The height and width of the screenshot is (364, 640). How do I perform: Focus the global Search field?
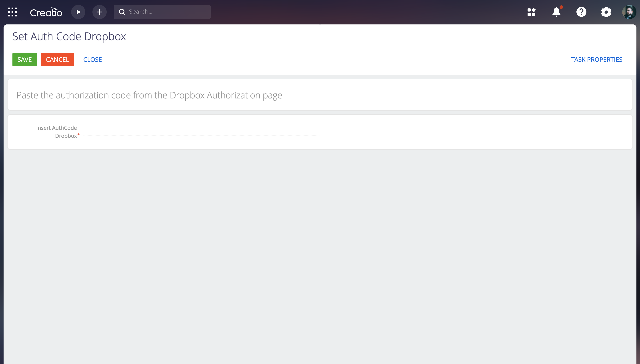point(162,12)
